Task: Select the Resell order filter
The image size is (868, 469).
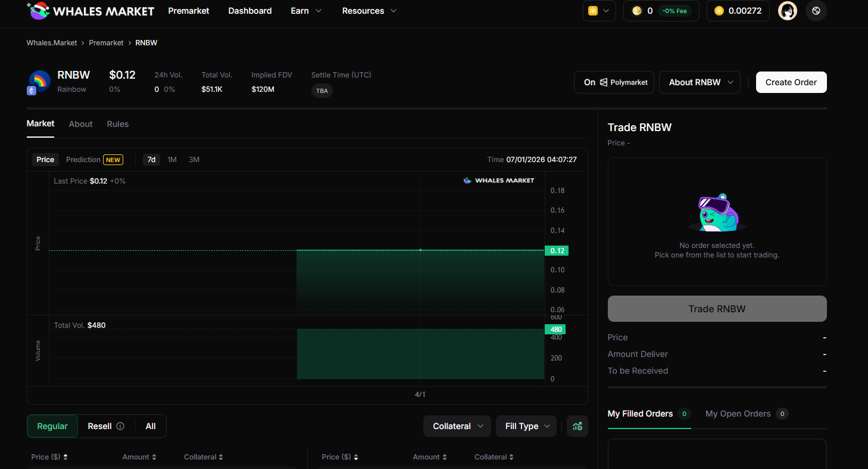Action: [100, 426]
